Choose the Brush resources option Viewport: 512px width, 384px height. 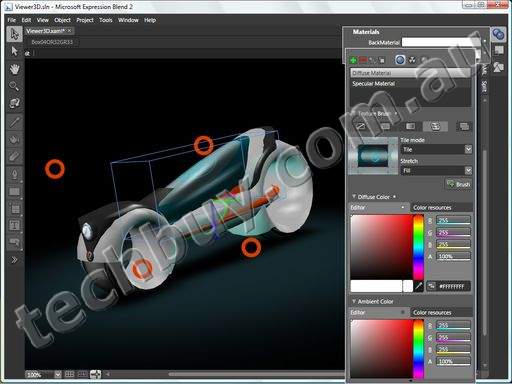click(x=464, y=126)
